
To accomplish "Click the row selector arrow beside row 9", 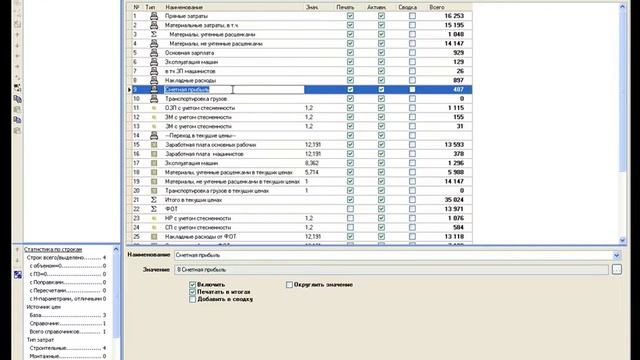I will (x=129, y=89).
